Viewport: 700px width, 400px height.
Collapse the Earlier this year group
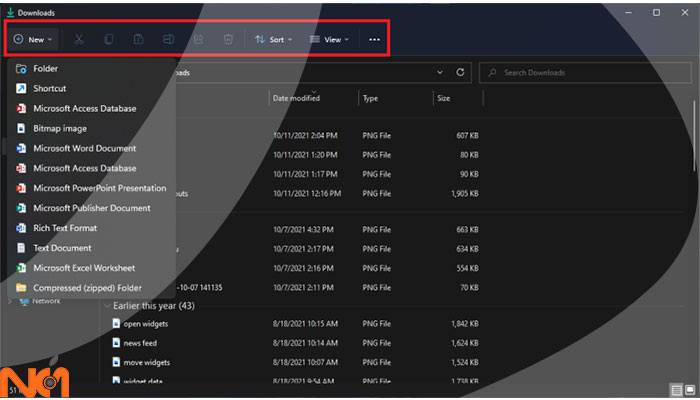point(107,306)
